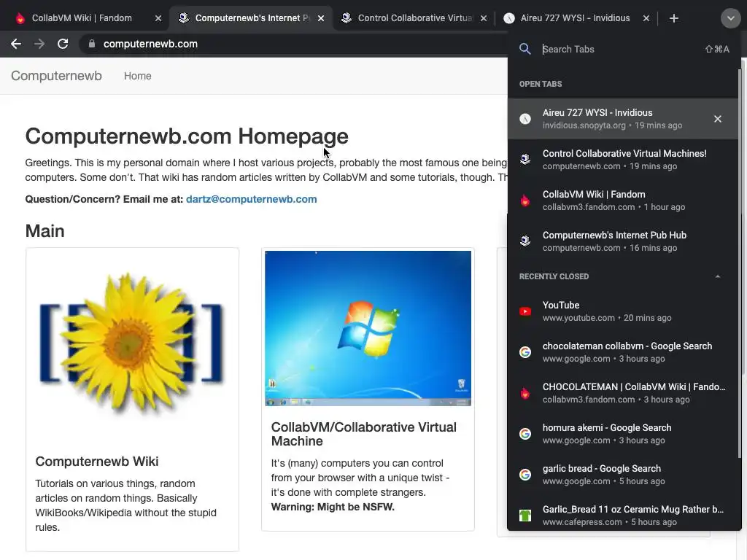The width and height of the screenshot is (747, 560).
Task: Close the Computernewb's Internet Pub tab
Action: [x=321, y=18]
